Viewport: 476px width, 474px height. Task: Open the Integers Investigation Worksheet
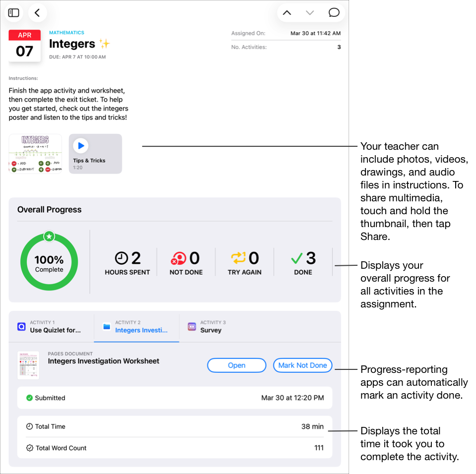tap(237, 365)
